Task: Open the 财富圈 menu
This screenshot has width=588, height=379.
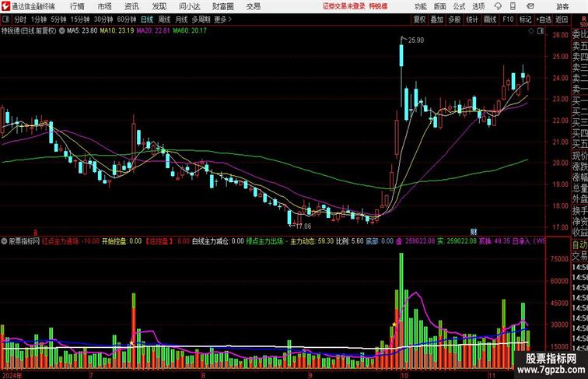Action: [x=222, y=6]
